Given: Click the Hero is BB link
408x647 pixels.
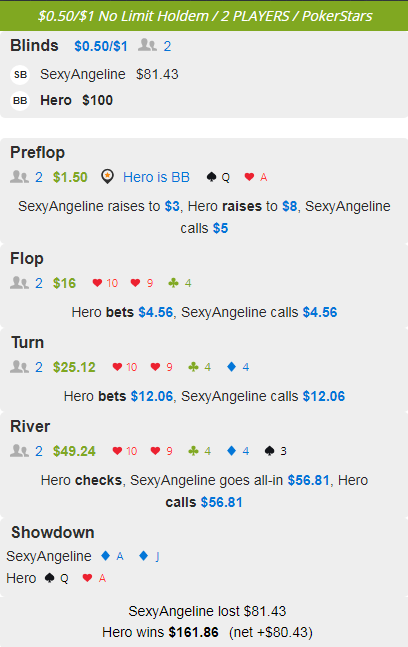Looking at the screenshot, I should coord(156,177).
